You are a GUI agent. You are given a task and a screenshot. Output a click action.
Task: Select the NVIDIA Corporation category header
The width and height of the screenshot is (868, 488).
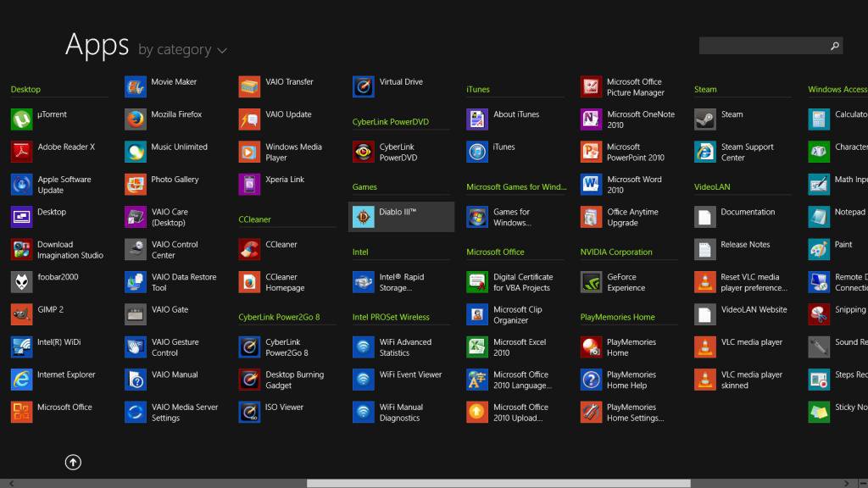pyautogui.click(x=616, y=252)
